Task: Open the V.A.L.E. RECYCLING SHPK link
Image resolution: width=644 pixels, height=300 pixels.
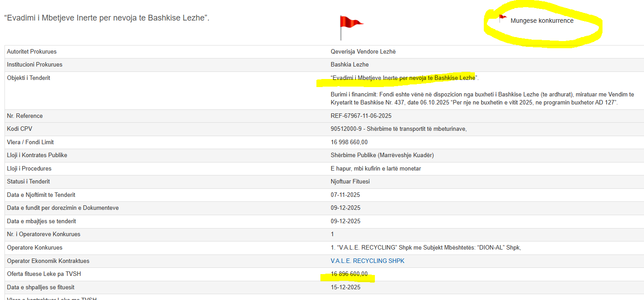Action: pos(367,261)
